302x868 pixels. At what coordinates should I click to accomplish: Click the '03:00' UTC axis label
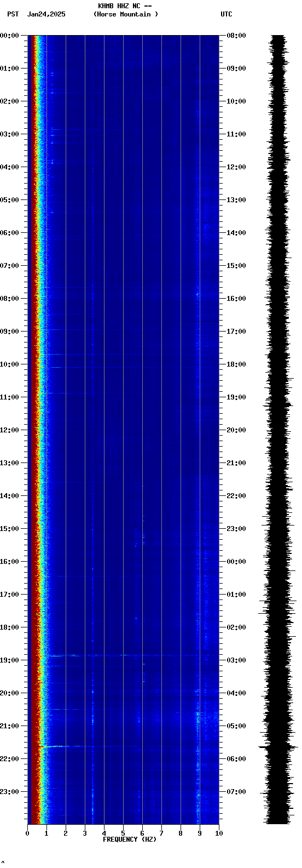point(236,660)
